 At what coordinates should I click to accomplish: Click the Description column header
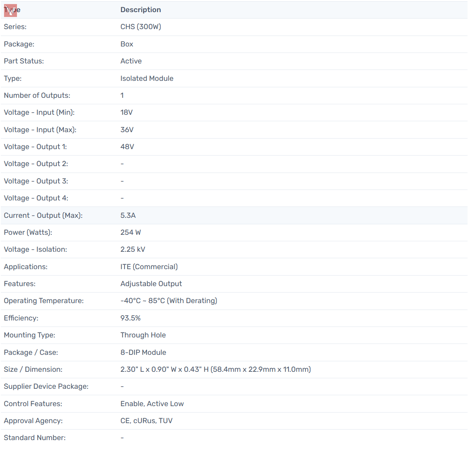[141, 10]
